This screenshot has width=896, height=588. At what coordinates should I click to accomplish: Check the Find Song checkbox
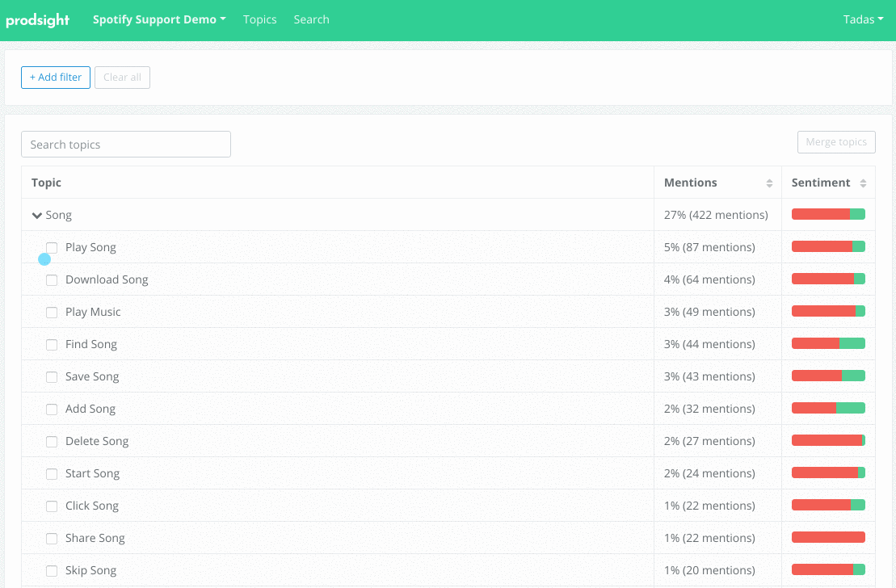(x=52, y=345)
